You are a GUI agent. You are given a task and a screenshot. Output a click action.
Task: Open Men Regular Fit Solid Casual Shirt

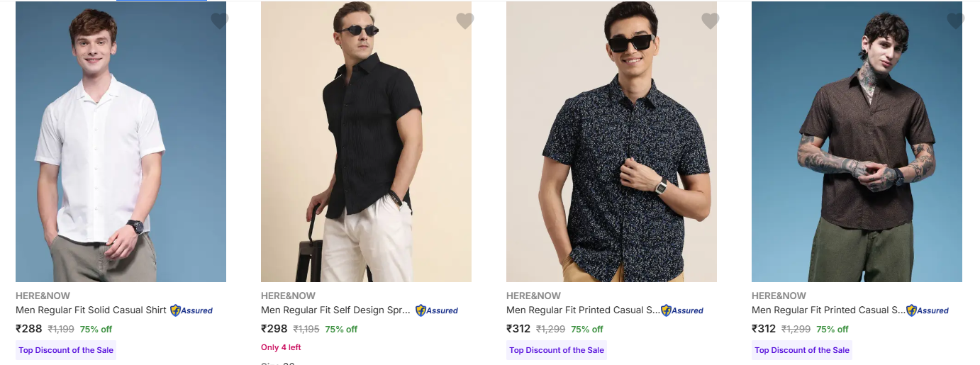coord(91,310)
